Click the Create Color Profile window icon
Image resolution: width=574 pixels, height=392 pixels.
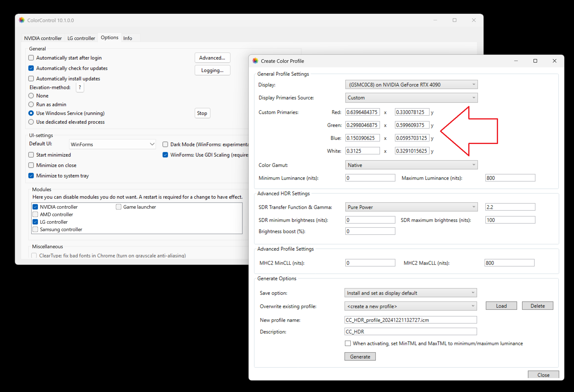click(x=255, y=61)
